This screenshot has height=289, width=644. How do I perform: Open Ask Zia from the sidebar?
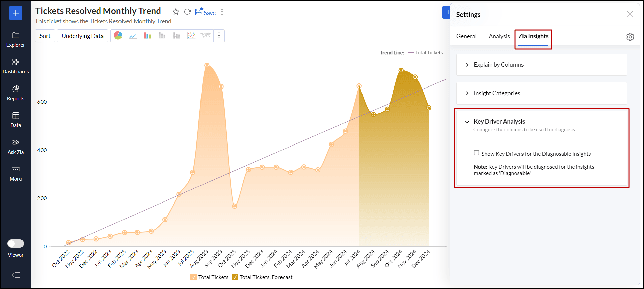(x=16, y=147)
